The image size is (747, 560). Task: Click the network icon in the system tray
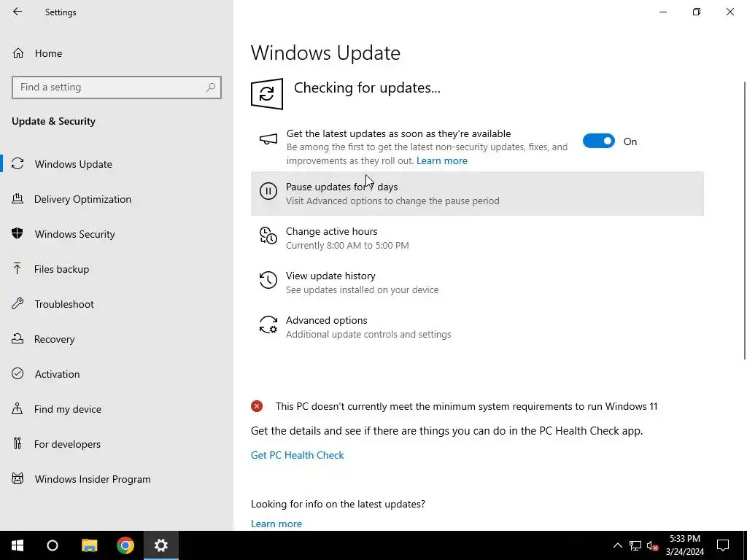pos(635,545)
